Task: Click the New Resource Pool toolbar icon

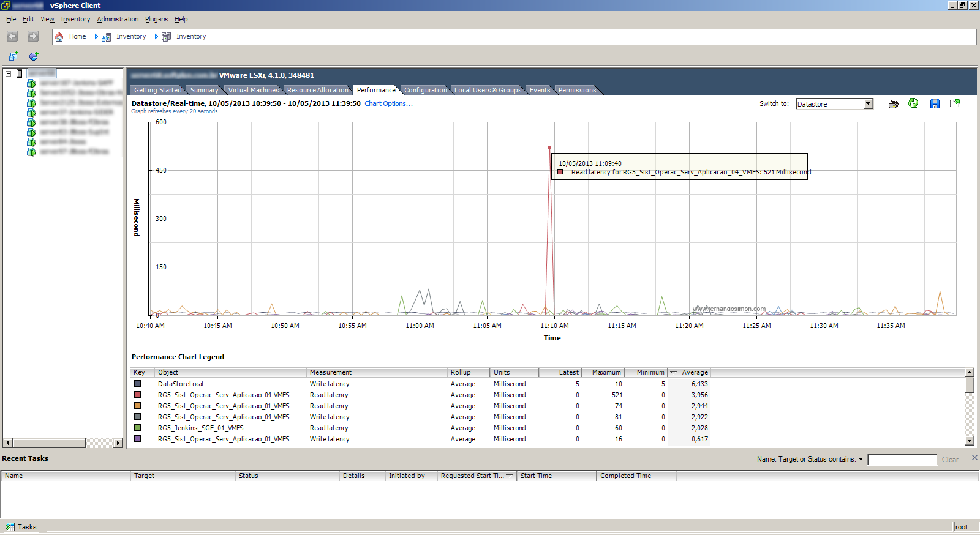Action: point(34,56)
